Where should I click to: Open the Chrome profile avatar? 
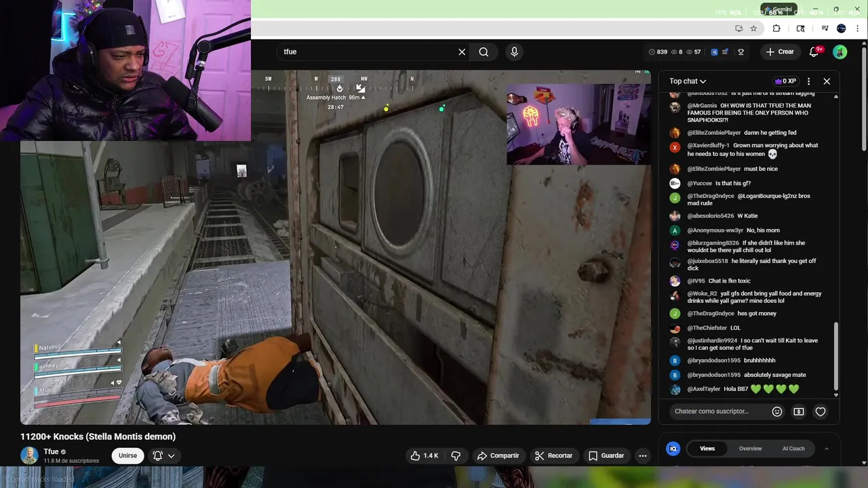pos(842,28)
